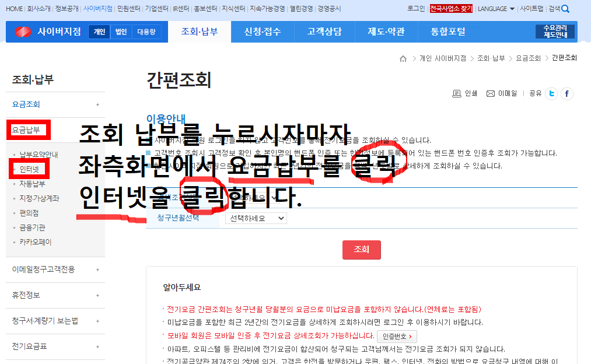The image size is (591, 364).
Task: Share the page via the Facebook icon
Action: pyautogui.click(x=565, y=93)
